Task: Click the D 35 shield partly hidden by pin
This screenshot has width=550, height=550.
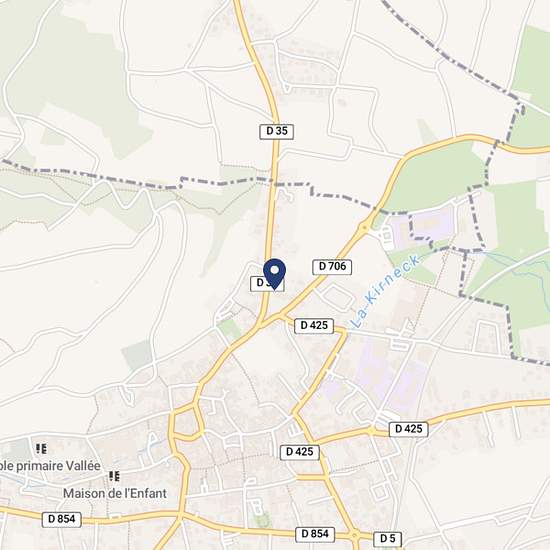Action: [267, 283]
